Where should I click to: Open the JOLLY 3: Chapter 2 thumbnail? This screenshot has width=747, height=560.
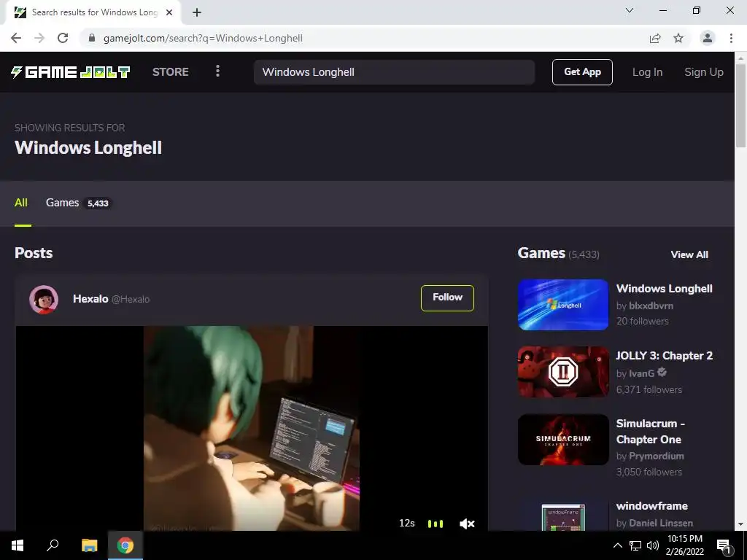coord(563,371)
